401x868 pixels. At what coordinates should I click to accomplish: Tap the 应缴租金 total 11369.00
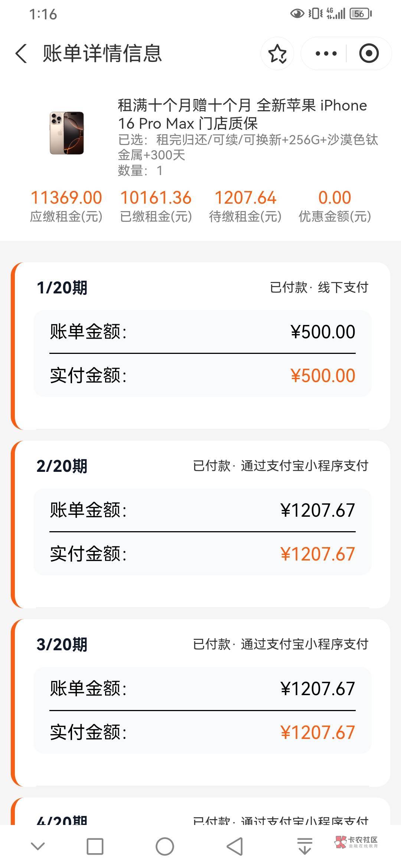point(66,198)
